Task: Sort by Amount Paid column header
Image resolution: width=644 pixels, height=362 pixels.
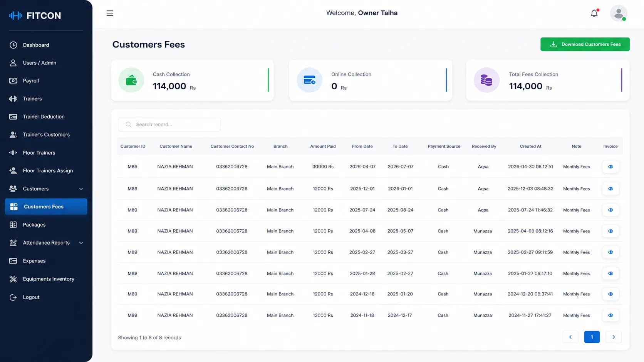Action: [x=323, y=146]
